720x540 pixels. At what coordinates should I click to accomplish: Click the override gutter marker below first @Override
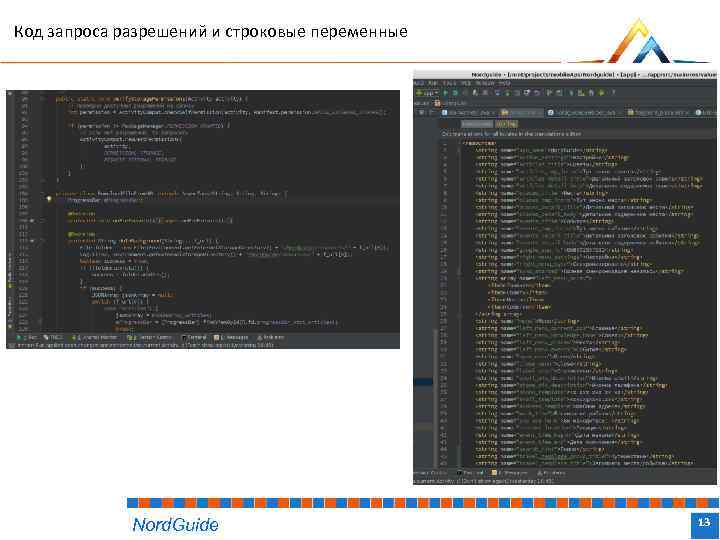pyautogui.click(x=32, y=220)
